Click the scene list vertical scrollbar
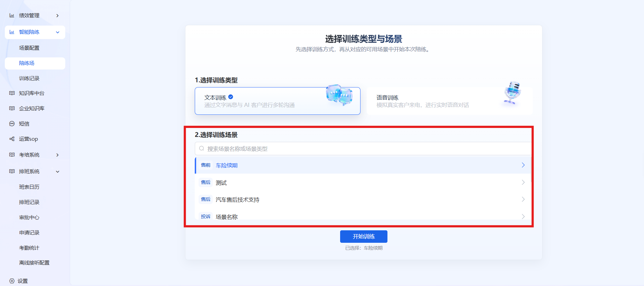This screenshot has height=286, width=644. click(531, 169)
